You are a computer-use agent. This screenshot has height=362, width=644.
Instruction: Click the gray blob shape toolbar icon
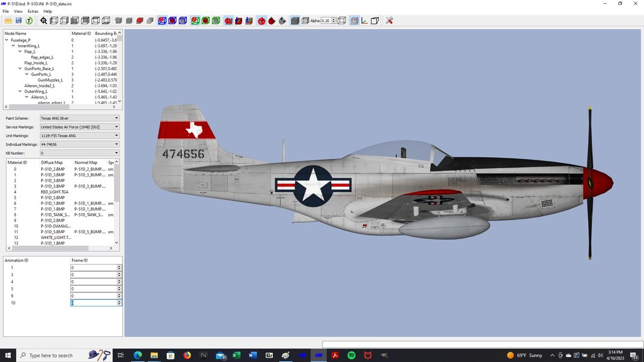[118, 21]
